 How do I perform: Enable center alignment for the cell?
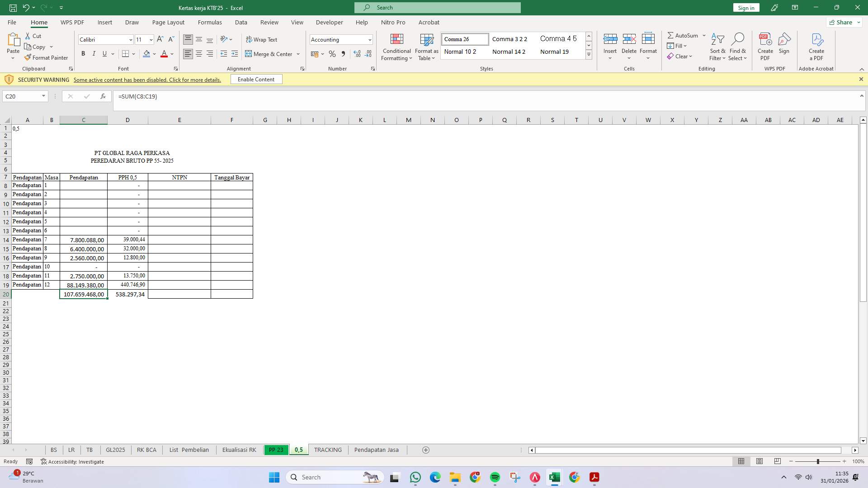pyautogui.click(x=199, y=53)
